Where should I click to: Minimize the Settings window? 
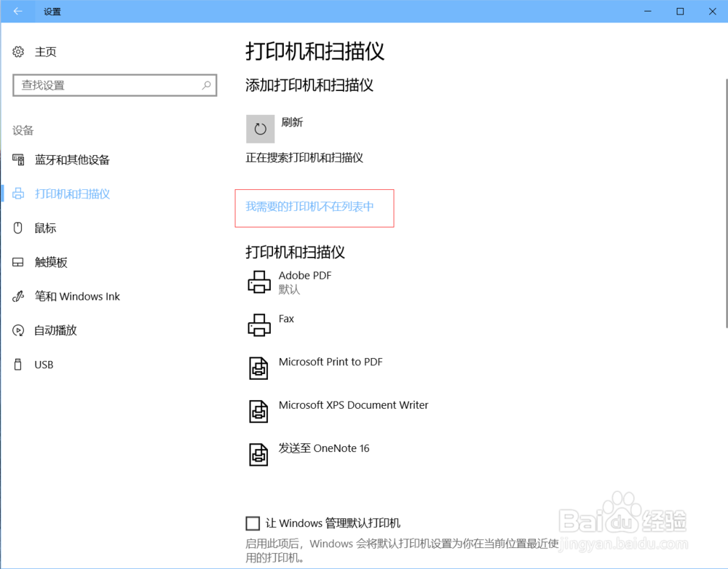[x=648, y=11]
